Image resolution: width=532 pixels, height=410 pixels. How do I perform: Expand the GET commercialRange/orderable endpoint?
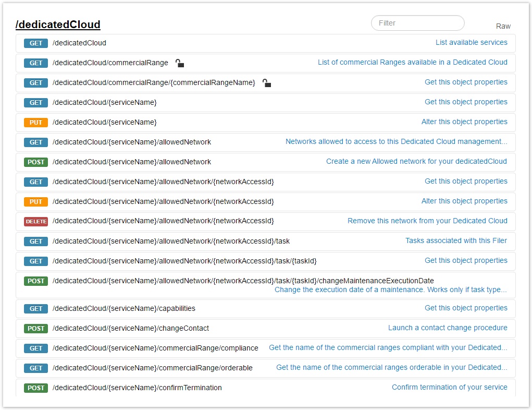(x=152, y=368)
